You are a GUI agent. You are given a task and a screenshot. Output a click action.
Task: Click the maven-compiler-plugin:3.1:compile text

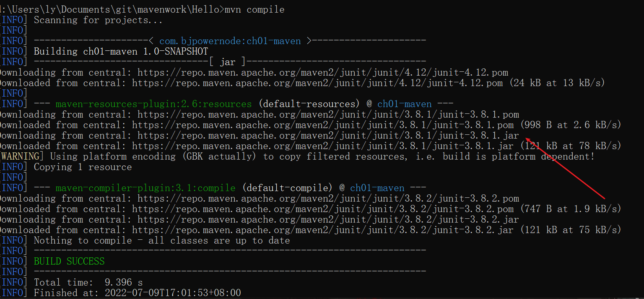tap(145, 188)
